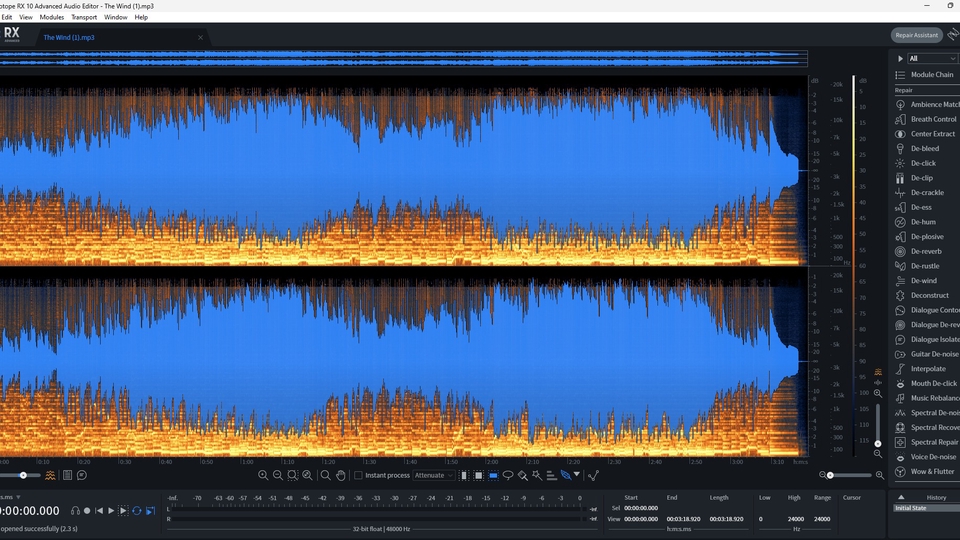This screenshot has width=960, height=540.
Task: Toggle loop playback
Action: (x=136, y=510)
